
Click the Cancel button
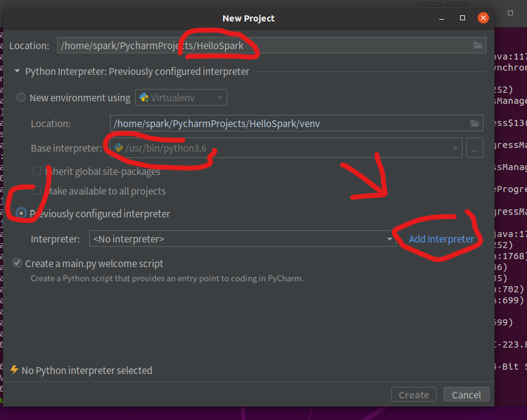pyautogui.click(x=466, y=394)
